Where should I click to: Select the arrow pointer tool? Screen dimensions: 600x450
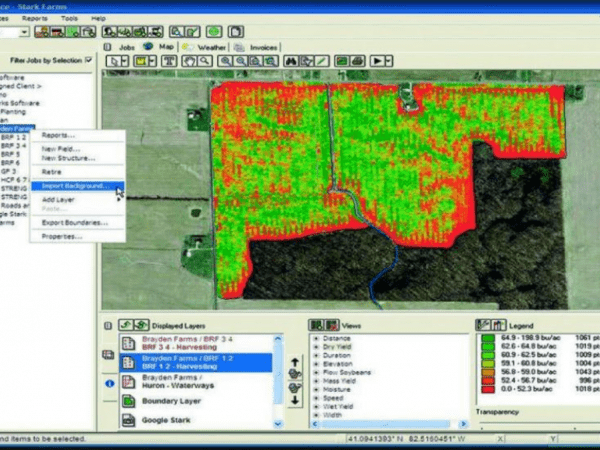tap(114, 61)
